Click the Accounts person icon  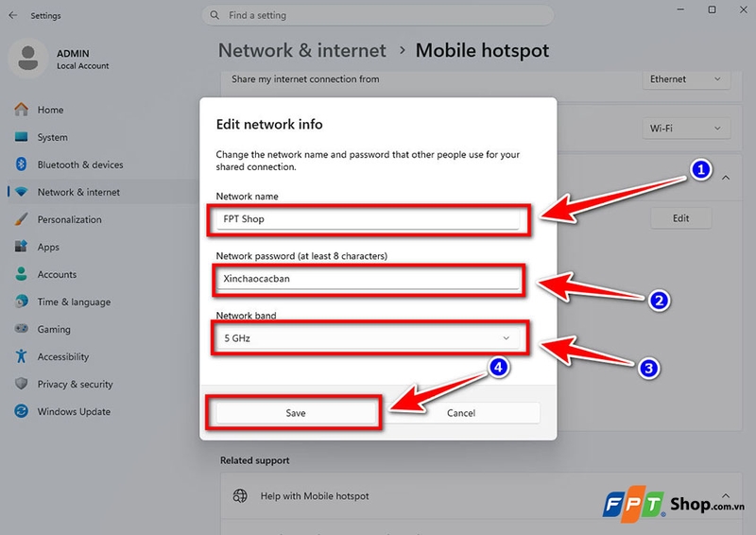point(21,274)
